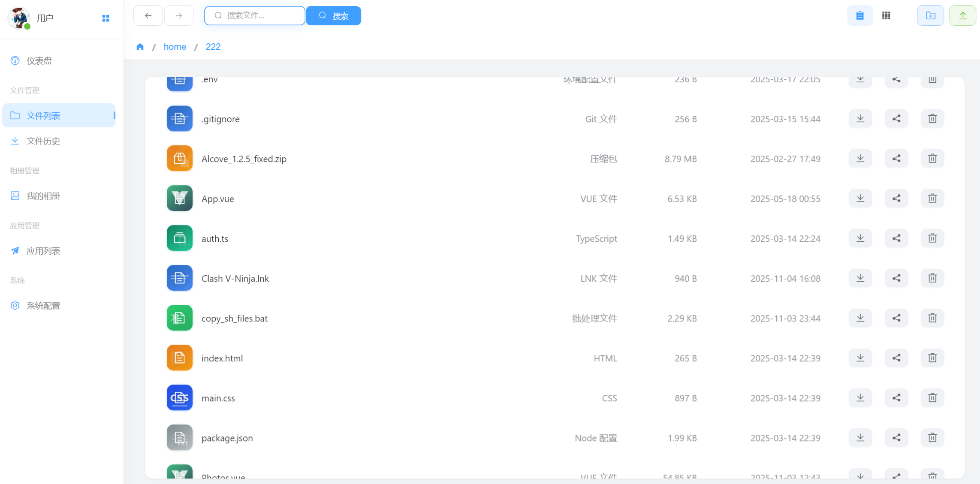
Task: Share the Clash V-Ninja.lnk file
Action: [896, 278]
